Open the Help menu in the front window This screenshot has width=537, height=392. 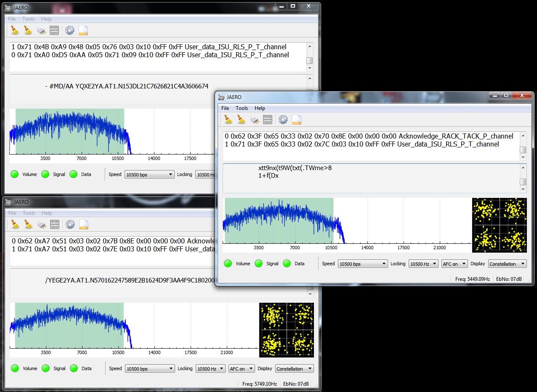260,108
